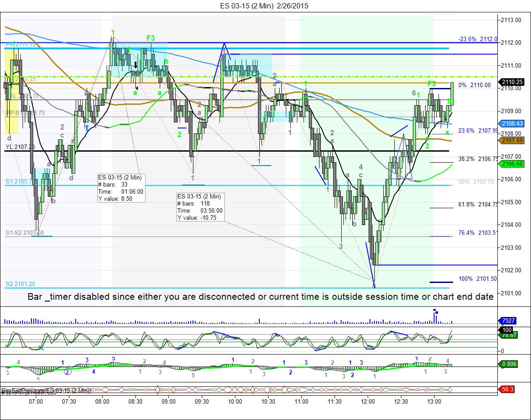Click the PH 2111.75 level label
The image size is (531, 420).
click(21, 44)
